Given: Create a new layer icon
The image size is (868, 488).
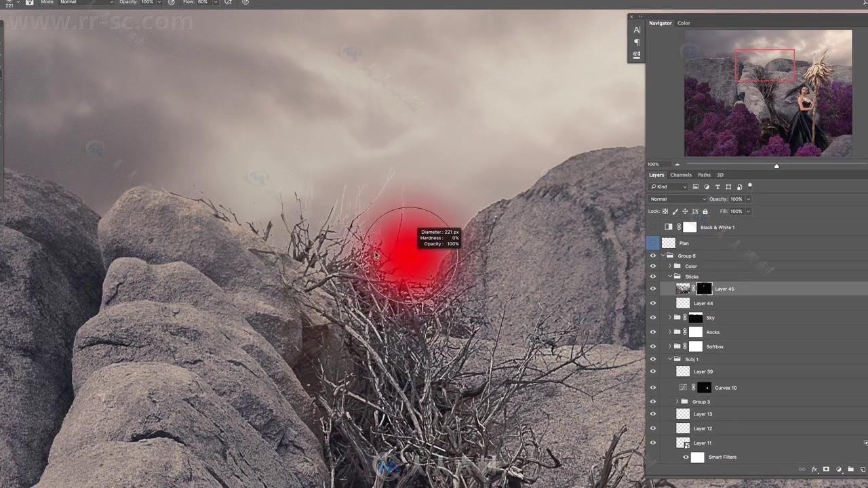Looking at the screenshot, I should pos(863,469).
